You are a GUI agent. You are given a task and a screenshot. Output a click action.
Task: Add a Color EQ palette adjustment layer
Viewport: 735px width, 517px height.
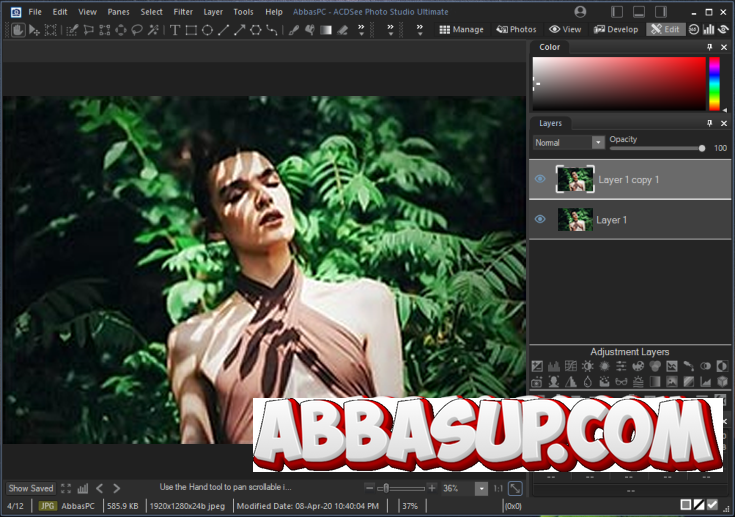(638, 366)
